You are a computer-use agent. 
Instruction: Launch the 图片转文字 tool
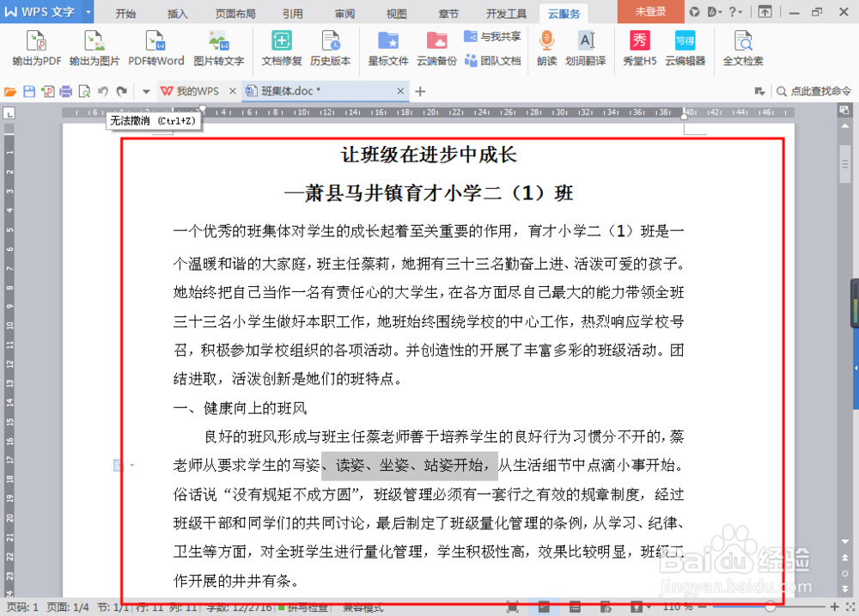[x=218, y=48]
